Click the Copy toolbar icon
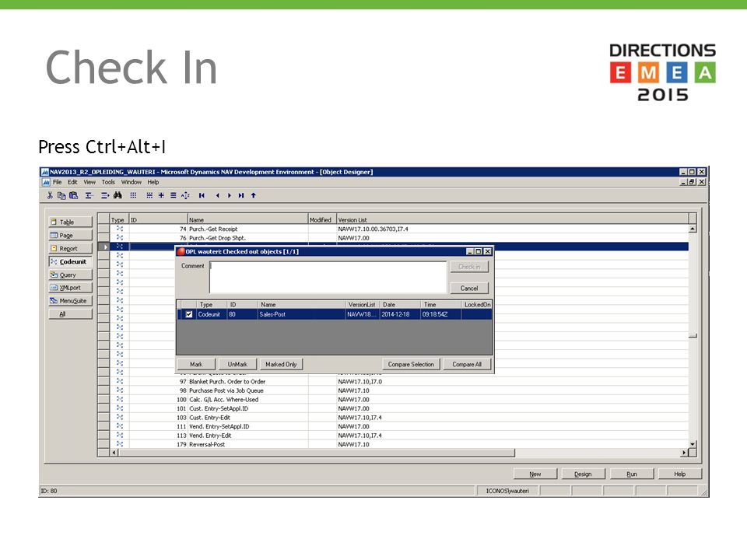This screenshot has height=560, width=747. (x=61, y=195)
